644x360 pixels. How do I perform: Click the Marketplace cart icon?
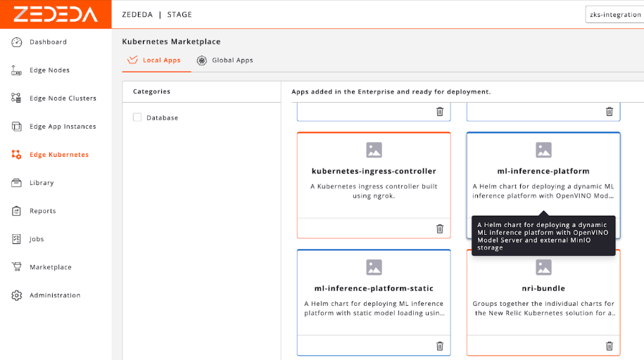click(x=17, y=267)
